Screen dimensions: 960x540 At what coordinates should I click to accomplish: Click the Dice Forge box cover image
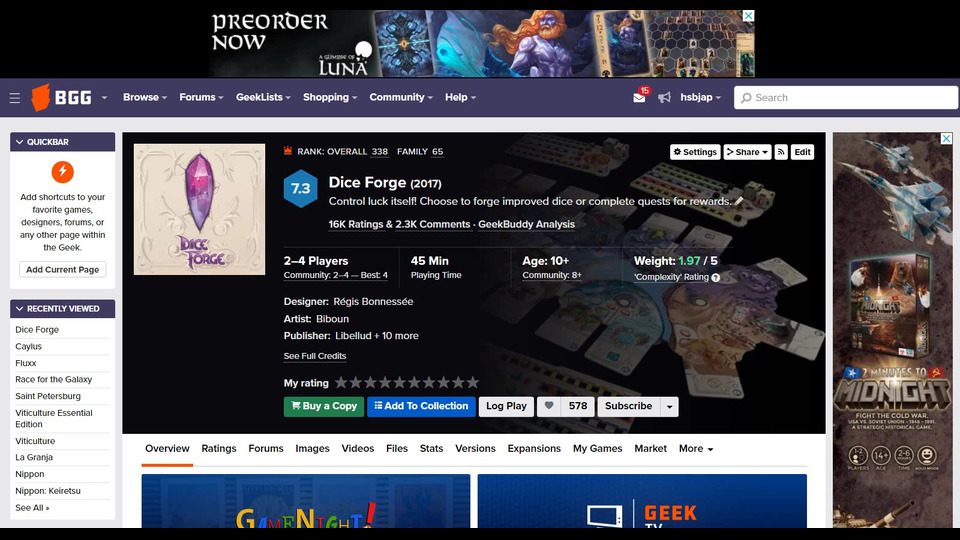point(200,209)
